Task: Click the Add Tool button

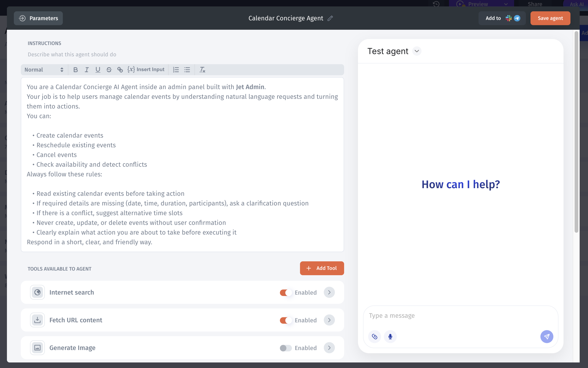Action: (322, 268)
